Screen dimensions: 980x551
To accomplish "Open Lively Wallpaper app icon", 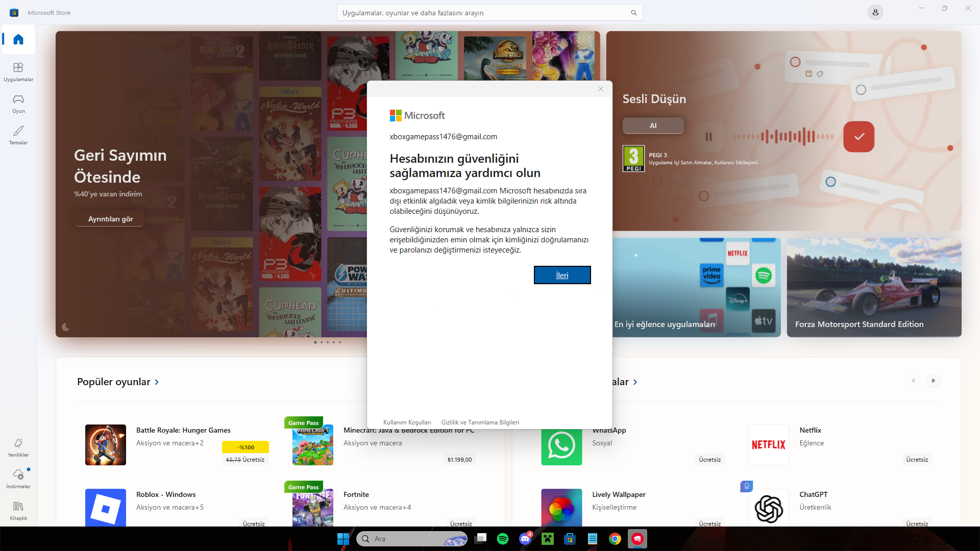I will [x=561, y=508].
